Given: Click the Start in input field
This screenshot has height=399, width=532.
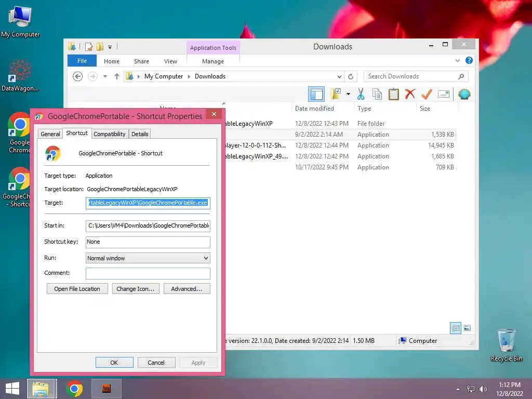Looking at the screenshot, I should [x=148, y=225].
